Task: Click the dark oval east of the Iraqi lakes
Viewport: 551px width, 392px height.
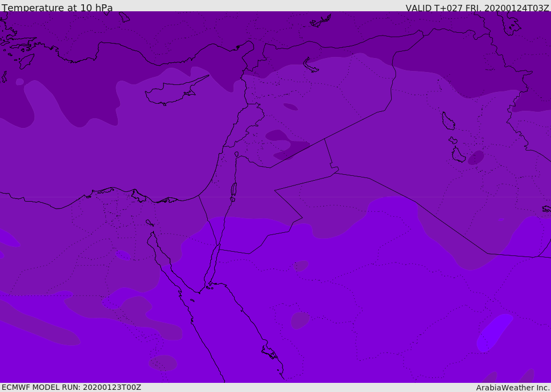Action: point(476,158)
